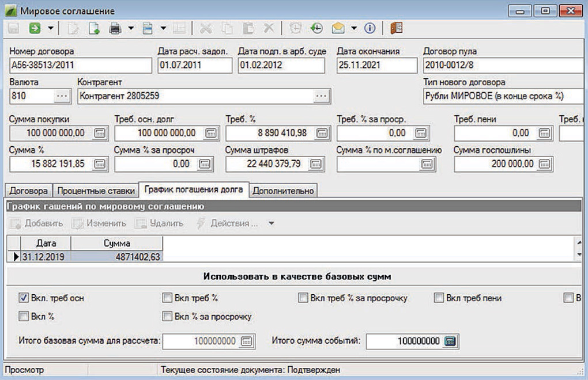Click ellipsis button beside Контрагент field
This screenshot has height=380, width=588.
pos(322,96)
